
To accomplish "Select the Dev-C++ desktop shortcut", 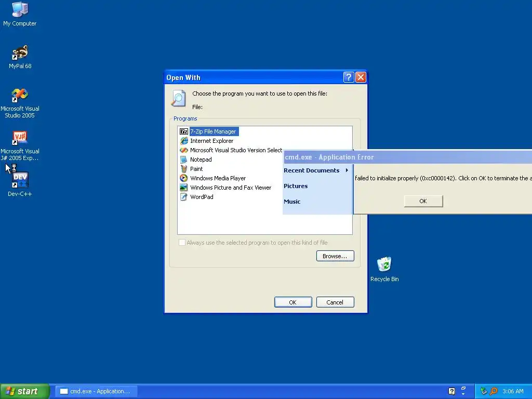I will (20, 185).
